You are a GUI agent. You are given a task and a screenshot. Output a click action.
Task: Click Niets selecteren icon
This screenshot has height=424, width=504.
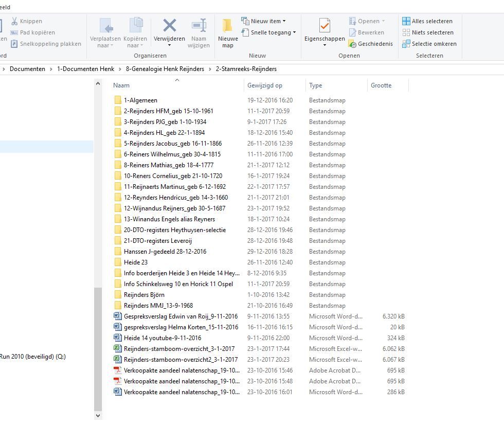pyautogui.click(x=406, y=32)
